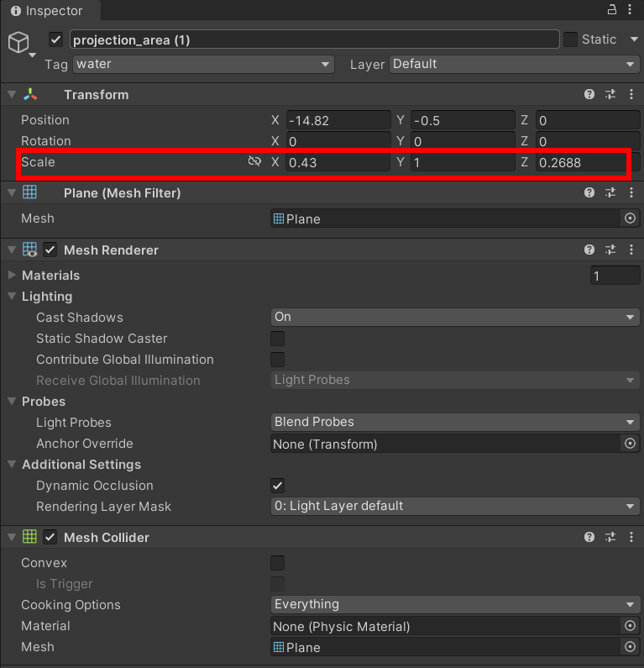
Task: Open Transform component presets
Action: pyautogui.click(x=610, y=94)
